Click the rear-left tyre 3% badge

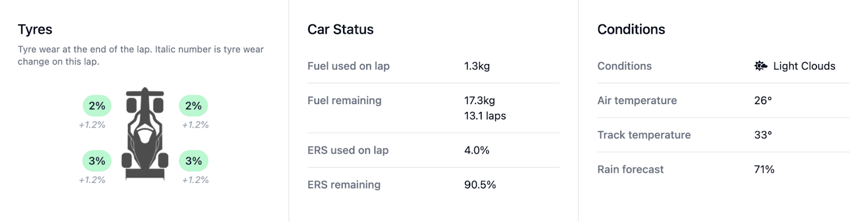click(97, 161)
